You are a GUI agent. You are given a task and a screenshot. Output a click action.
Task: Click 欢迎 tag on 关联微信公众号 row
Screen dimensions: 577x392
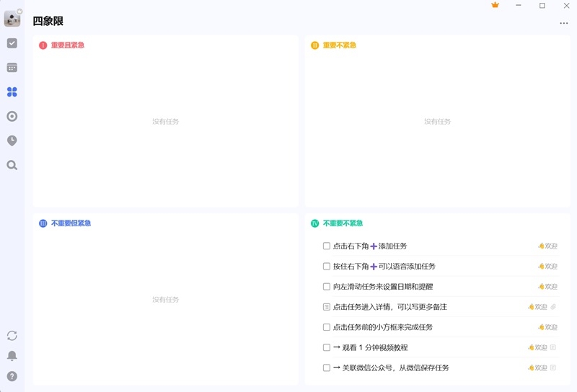pos(537,367)
